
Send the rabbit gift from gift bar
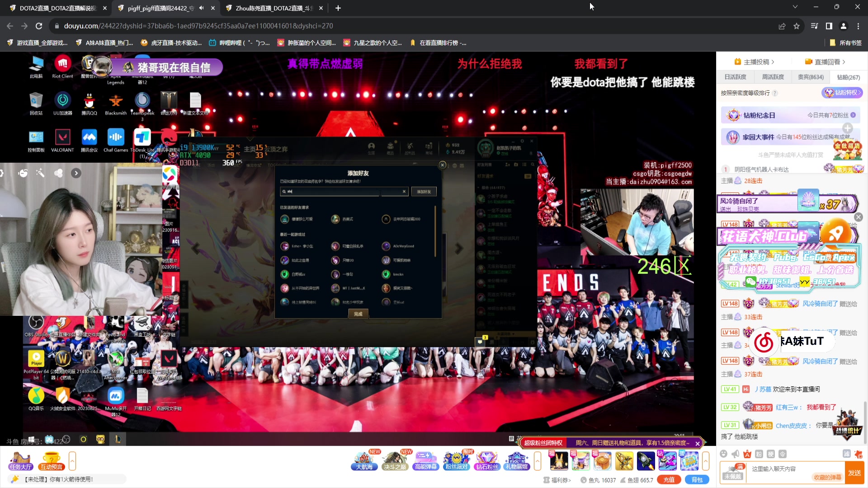(559, 461)
